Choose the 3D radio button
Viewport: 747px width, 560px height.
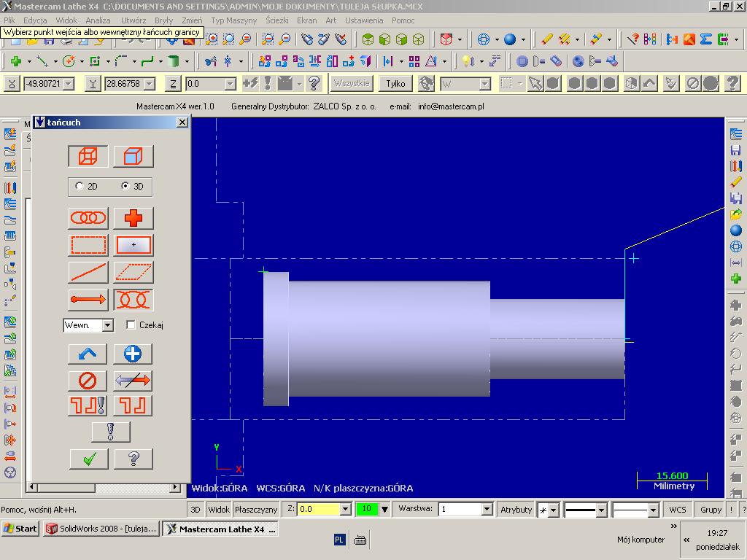(125, 186)
